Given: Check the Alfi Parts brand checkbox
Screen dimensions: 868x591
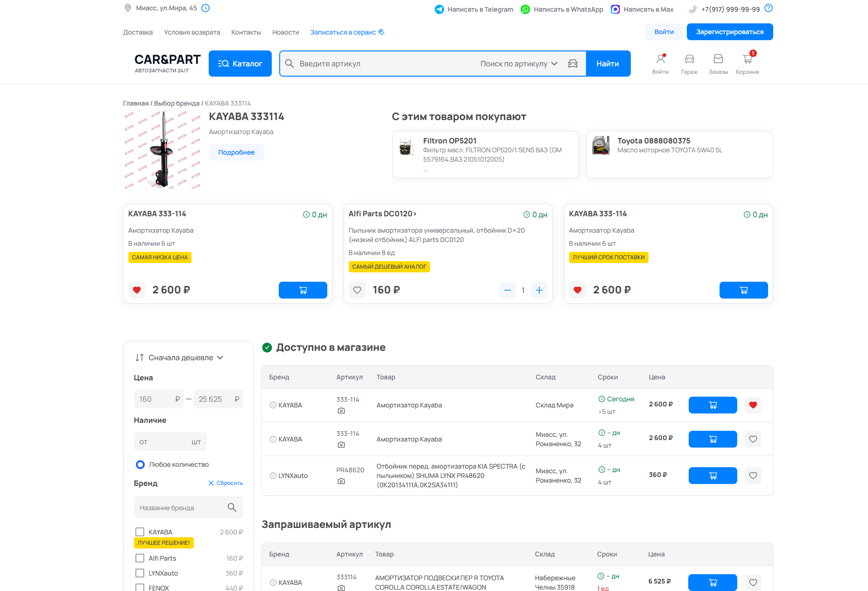Looking at the screenshot, I should coord(140,558).
